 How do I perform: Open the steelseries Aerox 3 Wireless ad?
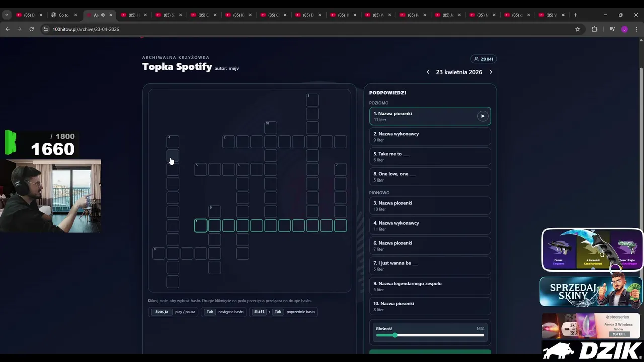tap(591, 325)
